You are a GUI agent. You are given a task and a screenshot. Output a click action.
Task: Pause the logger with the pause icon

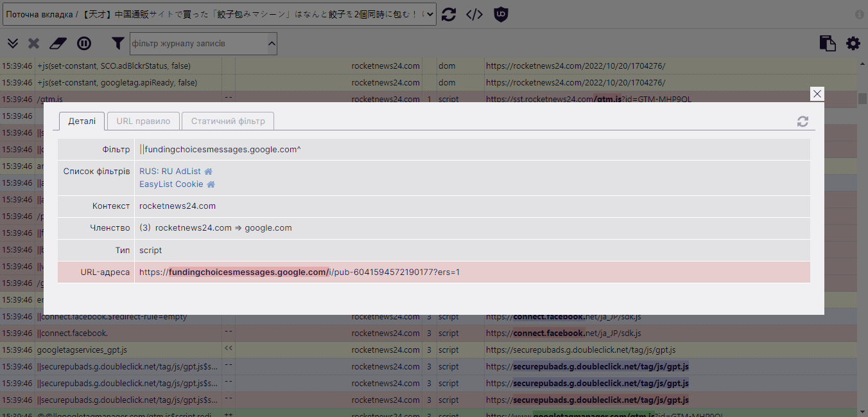coord(84,43)
